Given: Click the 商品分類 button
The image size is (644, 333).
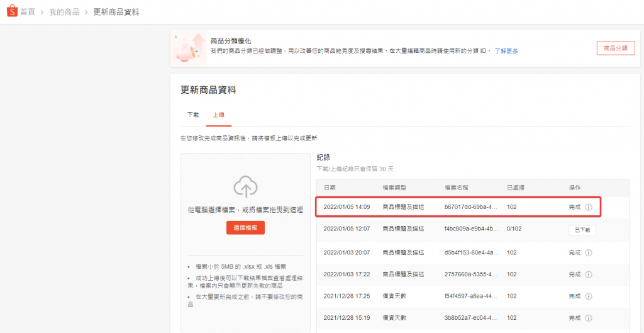Looking at the screenshot, I should click(615, 48).
